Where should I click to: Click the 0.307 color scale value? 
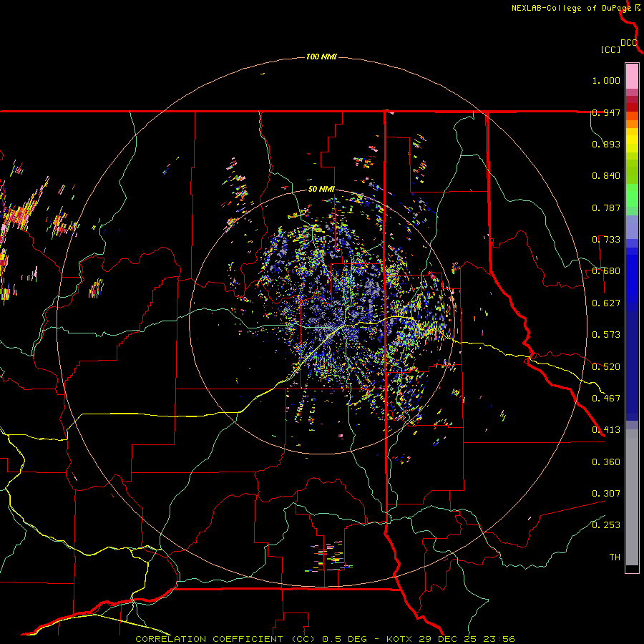[606, 494]
